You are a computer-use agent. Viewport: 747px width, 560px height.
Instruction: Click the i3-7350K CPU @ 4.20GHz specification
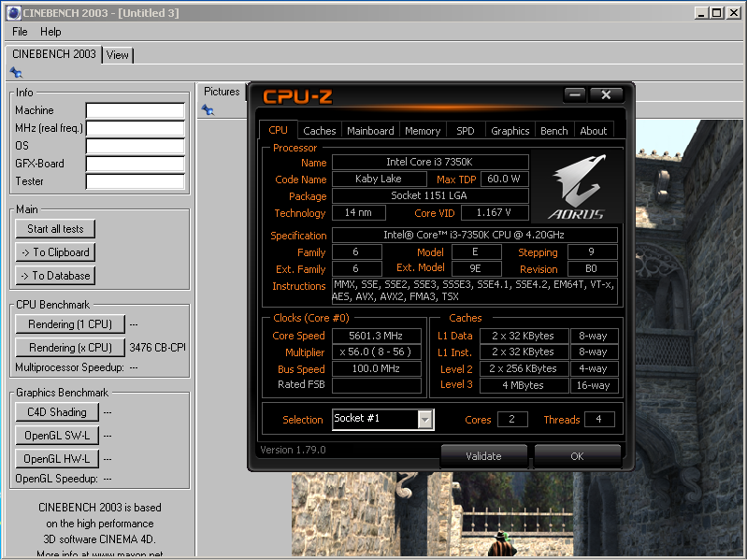[475, 236]
